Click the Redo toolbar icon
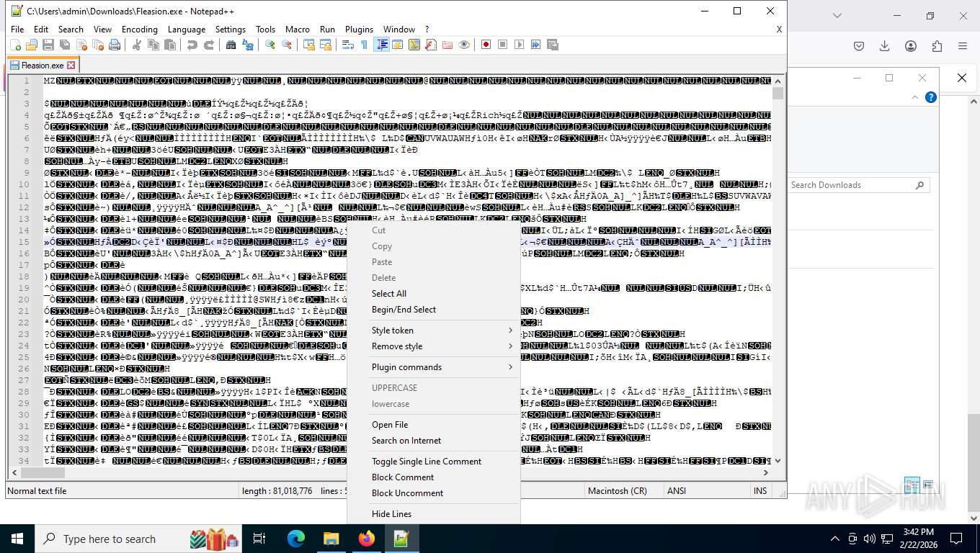 (x=208, y=45)
